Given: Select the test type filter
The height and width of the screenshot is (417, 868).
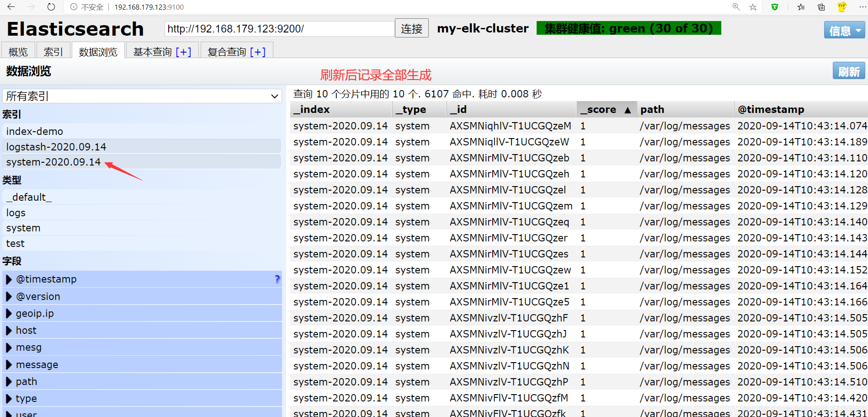Looking at the screenshot, I should click(x=142, y=243).
